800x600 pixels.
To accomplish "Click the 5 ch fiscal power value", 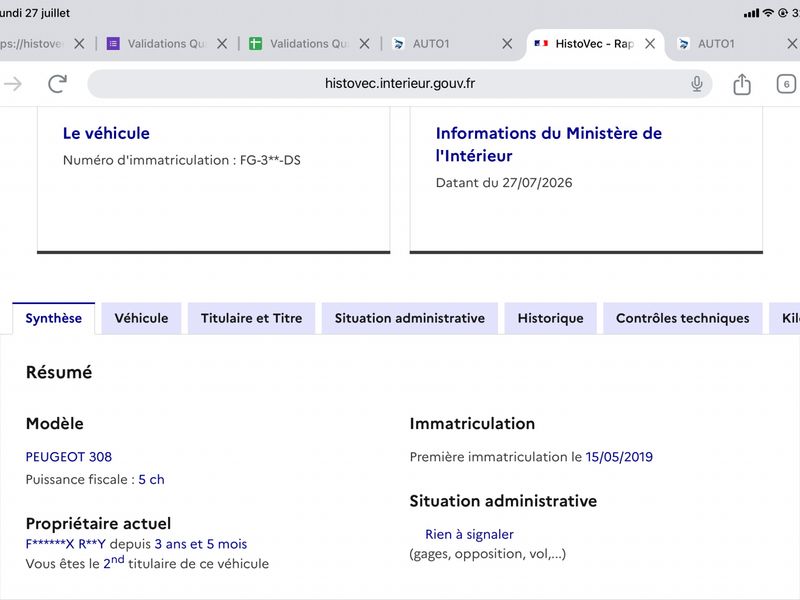I will click(x=152, y=480).
